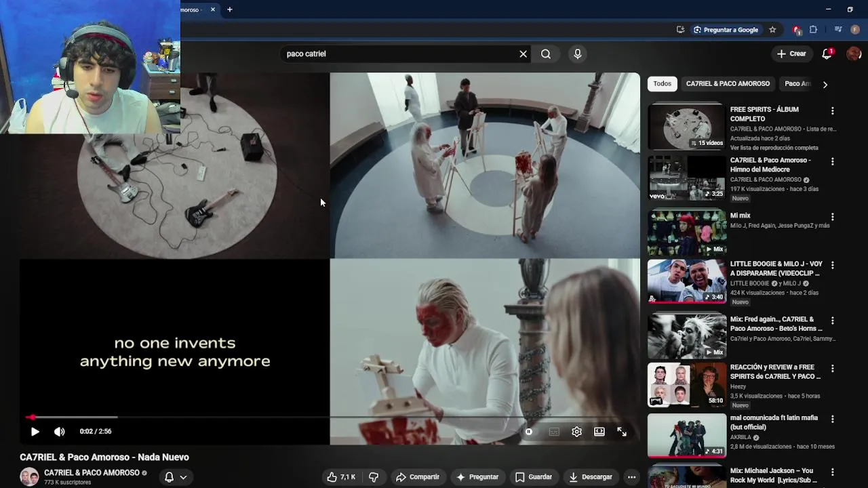Open options for VOY A DISPARARME video

(x=832, y=265)
